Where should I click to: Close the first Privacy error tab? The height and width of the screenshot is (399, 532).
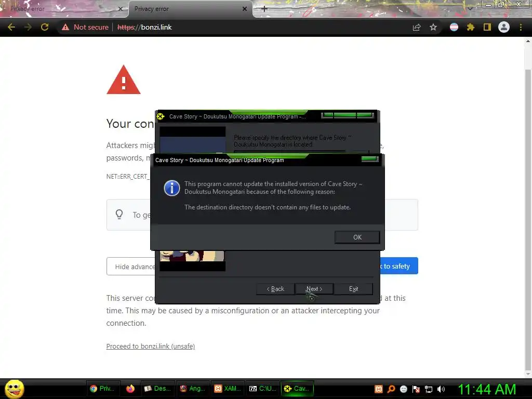[x=120, y=9]
